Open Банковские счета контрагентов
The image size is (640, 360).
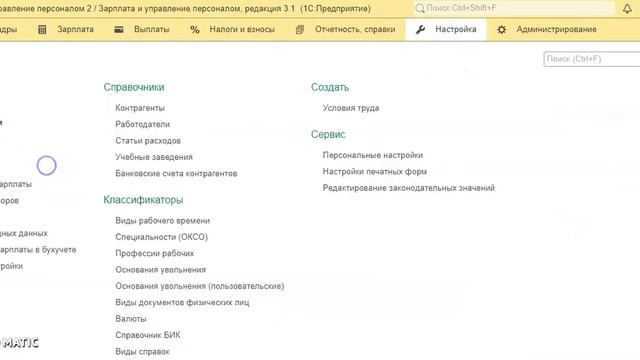176,173
